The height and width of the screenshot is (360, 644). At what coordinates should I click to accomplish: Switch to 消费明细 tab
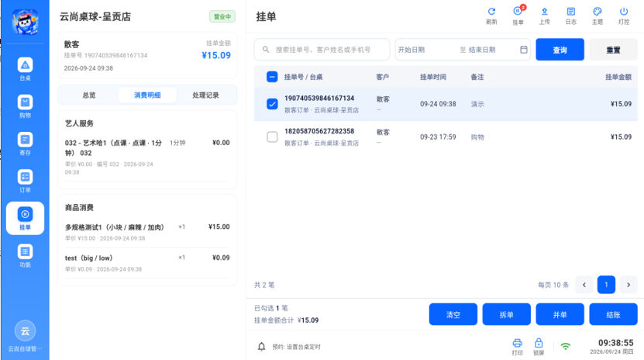147,95
